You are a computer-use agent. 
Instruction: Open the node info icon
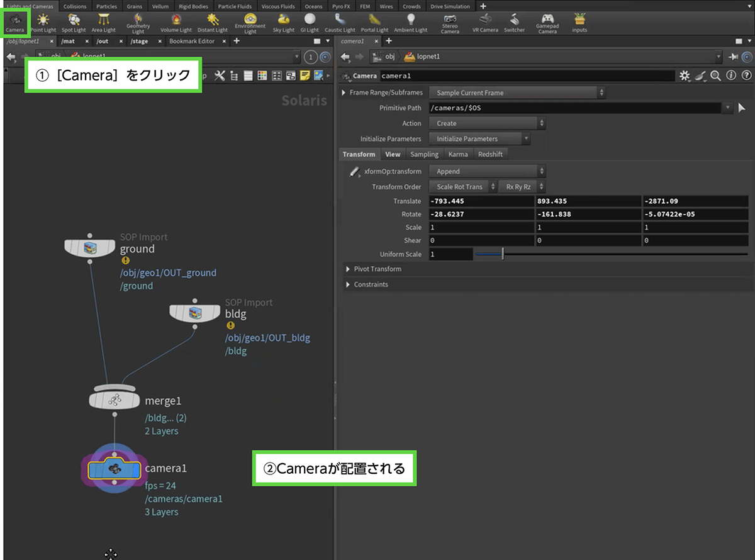[x=730, y=76]
